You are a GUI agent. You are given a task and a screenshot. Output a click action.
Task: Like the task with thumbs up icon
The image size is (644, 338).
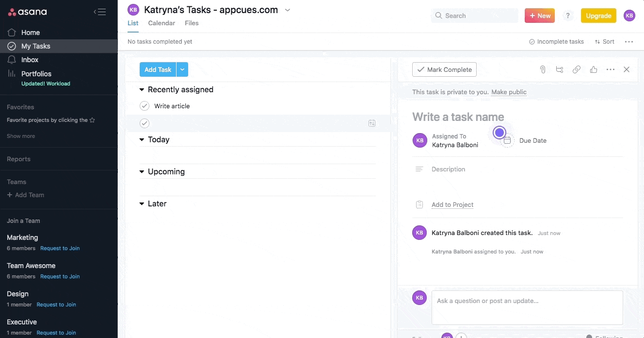(x=594, y=69)
